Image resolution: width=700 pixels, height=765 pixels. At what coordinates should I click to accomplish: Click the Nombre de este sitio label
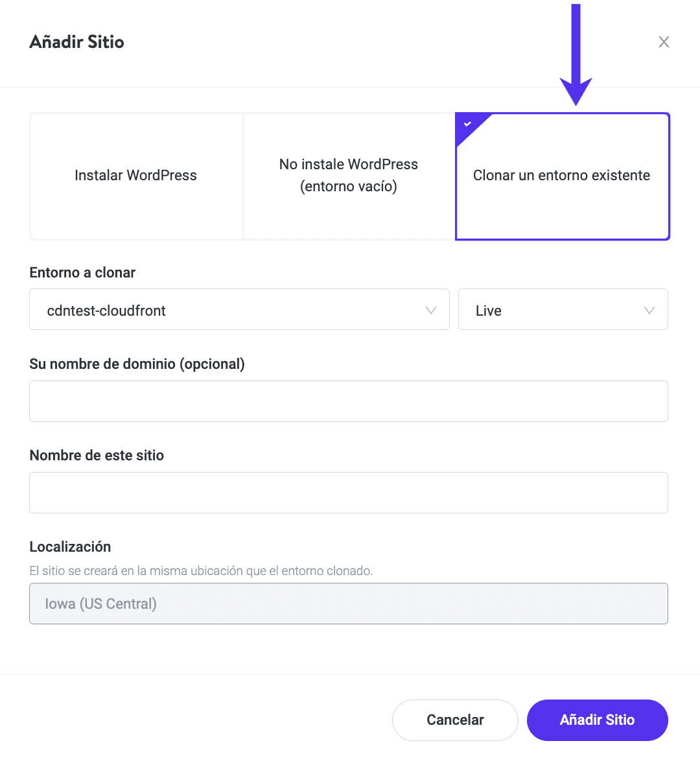pos(97,456)
